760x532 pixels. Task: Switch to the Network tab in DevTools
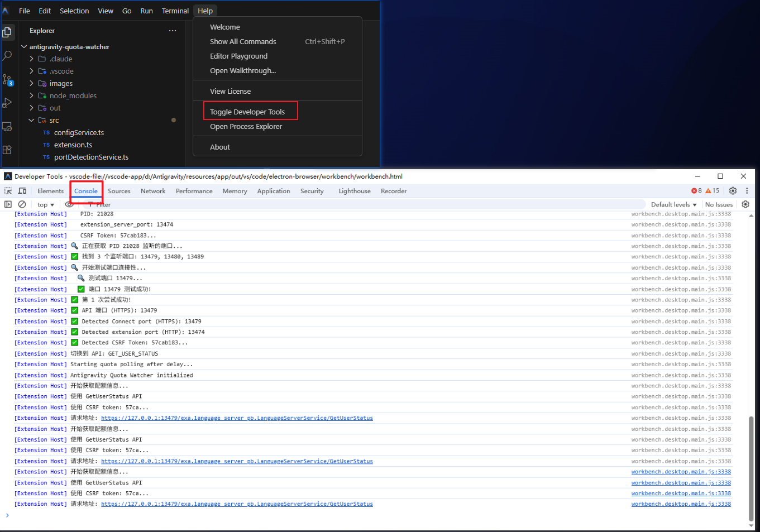click(x=153, y=191)
